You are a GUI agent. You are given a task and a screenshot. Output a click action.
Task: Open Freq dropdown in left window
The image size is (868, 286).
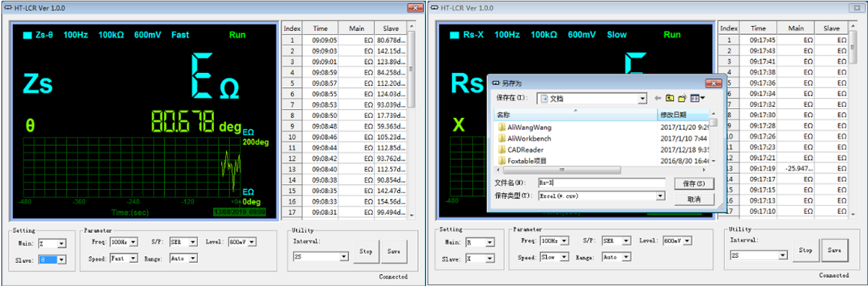coord(134,241)
